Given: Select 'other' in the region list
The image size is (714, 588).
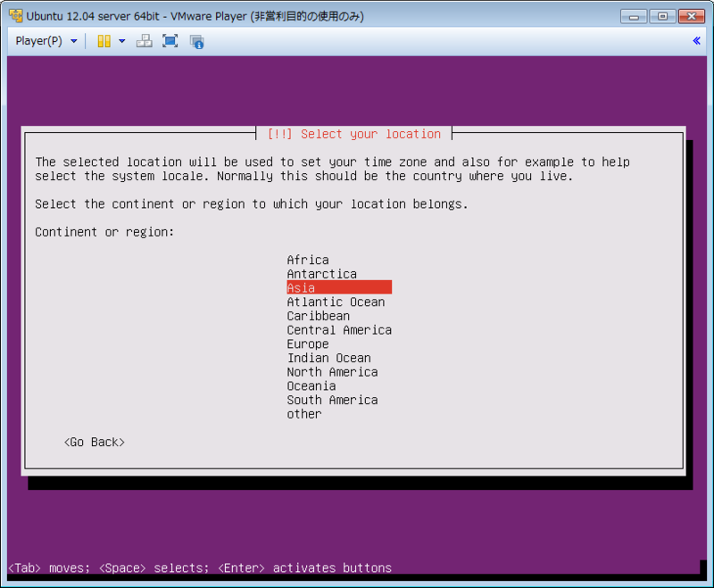Looking at the screenshot, I should [x=304, y=414].
